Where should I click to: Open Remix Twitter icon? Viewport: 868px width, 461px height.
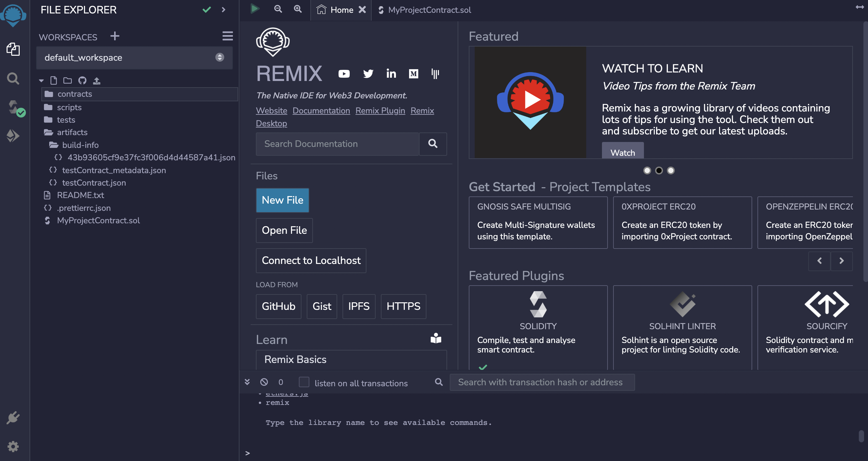click(x=368, y=74)
